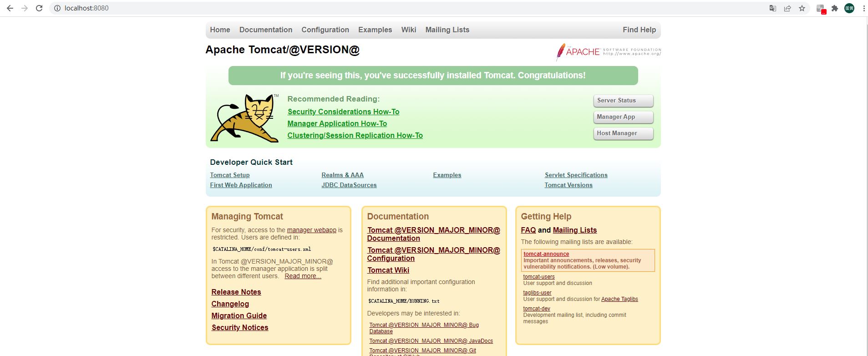Open the Tomcat Wiki link
The width and height of the screenshot is (868, 356).
[388, 270]
